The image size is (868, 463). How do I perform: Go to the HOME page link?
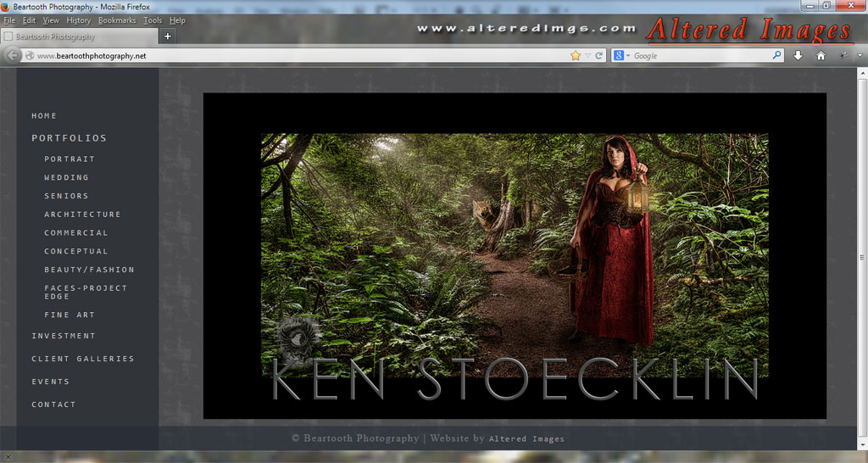click(44, 115)
